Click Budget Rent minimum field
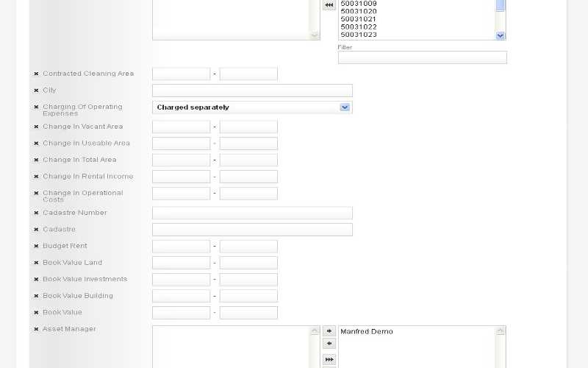Image resolution: width=588 pixels, height=368 pixels. coord(181,247)
